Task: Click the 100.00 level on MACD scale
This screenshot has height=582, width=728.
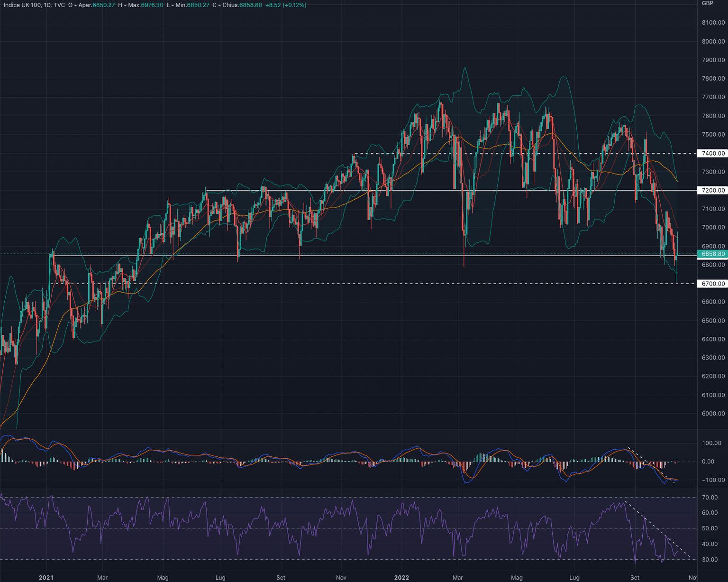Action: pos(711,443)
